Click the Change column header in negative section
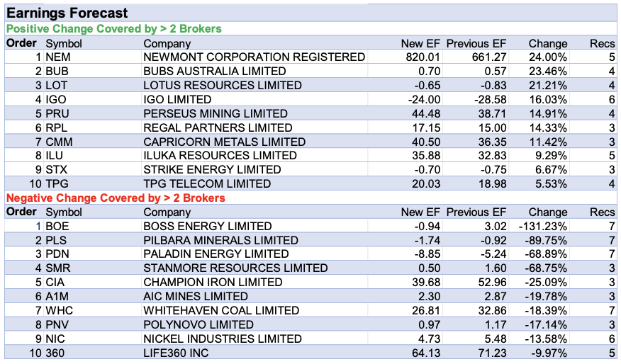The height and width of the screenshot is (364, 621). (548, 212)
